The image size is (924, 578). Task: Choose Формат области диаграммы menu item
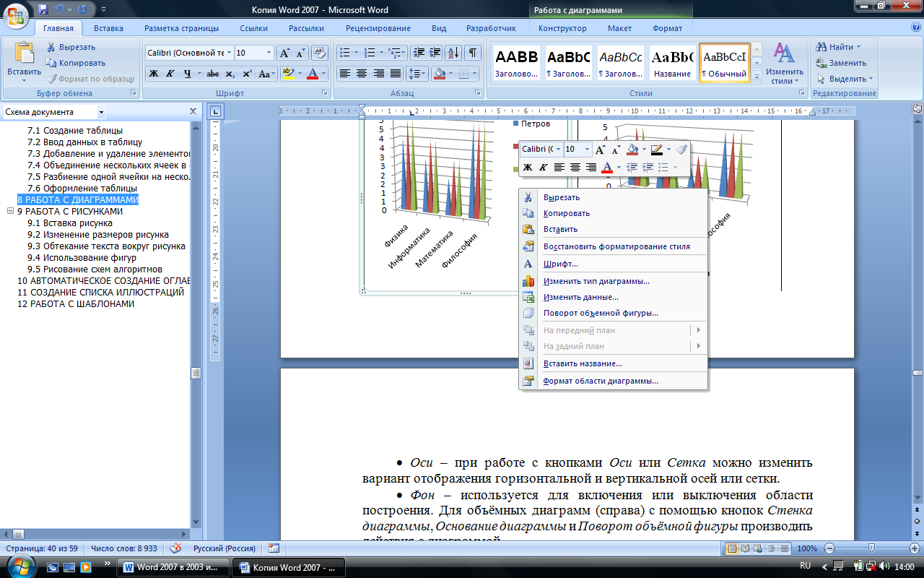[613, 381]
